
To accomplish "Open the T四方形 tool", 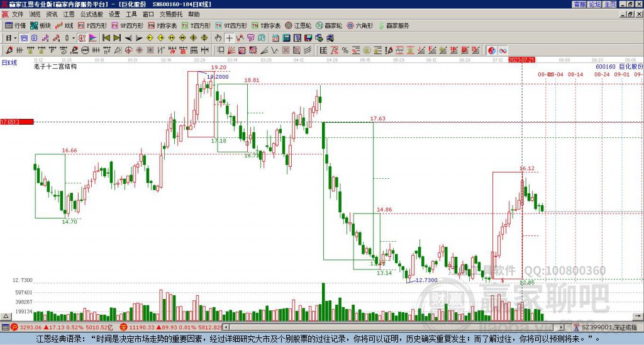I will point(196,25).
